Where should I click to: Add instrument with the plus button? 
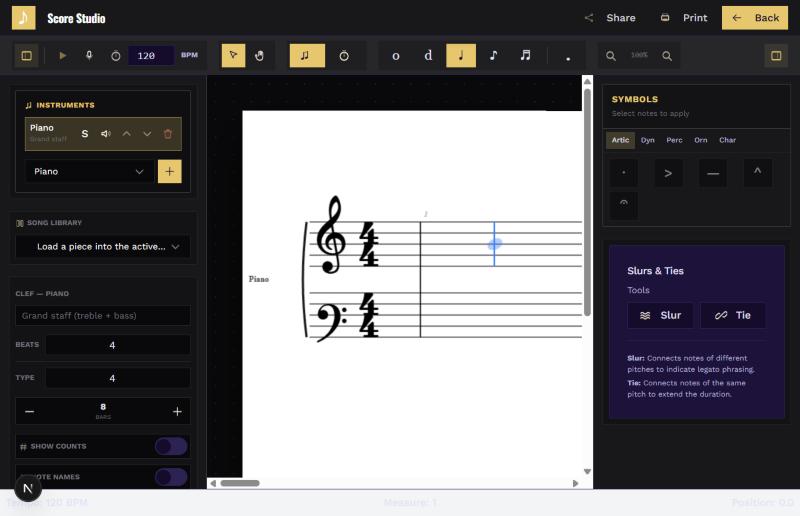[x=170, y=171]
